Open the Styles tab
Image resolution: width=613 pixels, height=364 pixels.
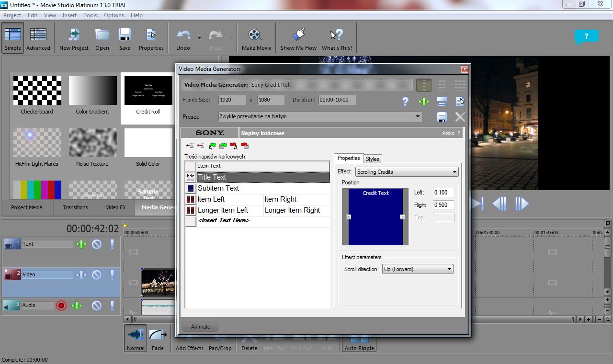[373, 159]
